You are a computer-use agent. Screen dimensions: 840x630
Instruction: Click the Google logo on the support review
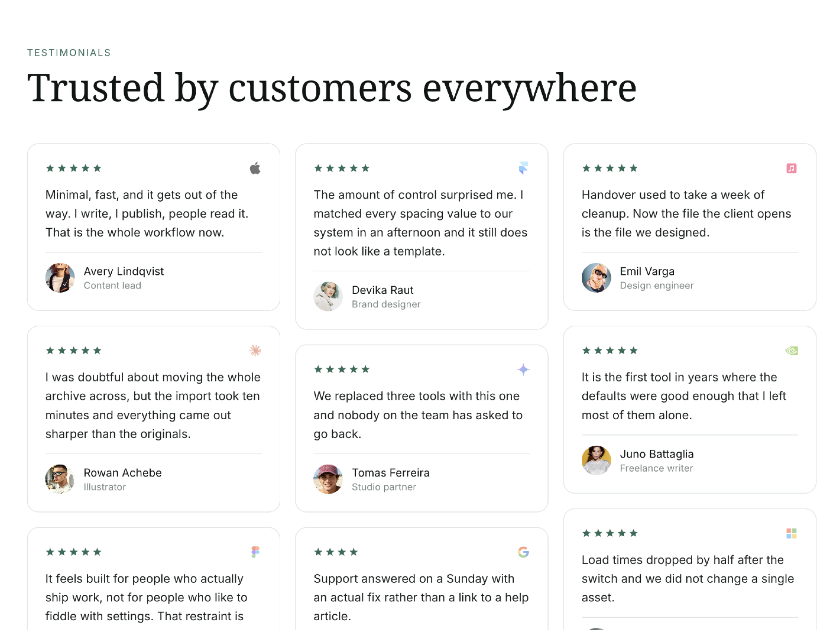(x=523, y=552)
